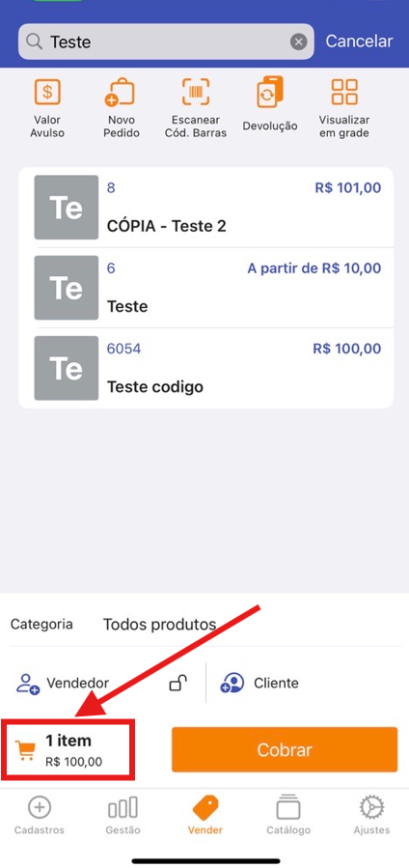This screenshot has height=868, width=409.
Task: Tap the Valor Avulso dollar icon
Action: (47, 92)
